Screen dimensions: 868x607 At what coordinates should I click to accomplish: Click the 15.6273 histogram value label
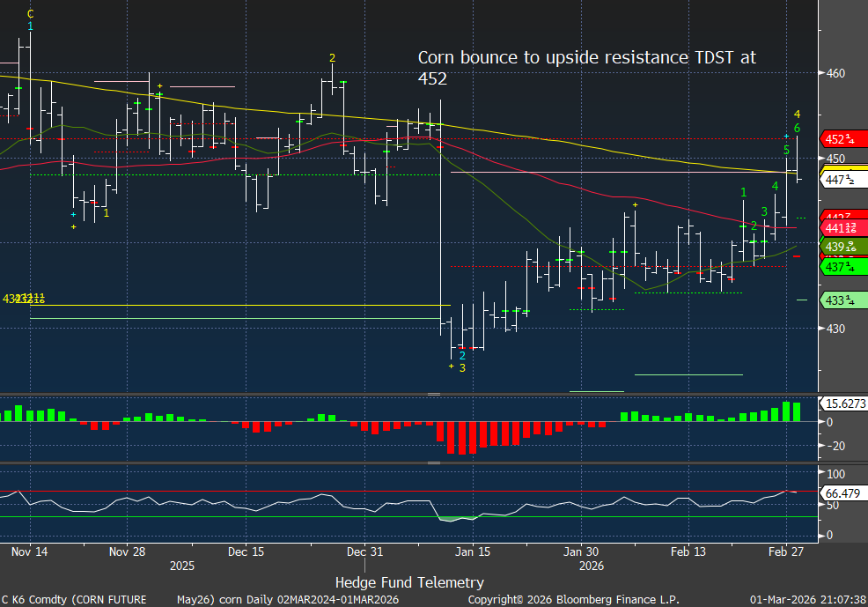(x=843, y=403)
